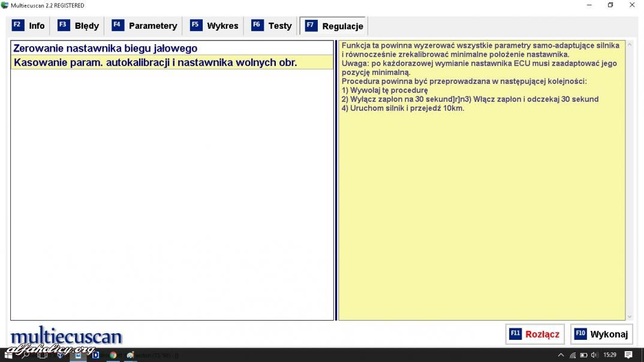This screenshot has width=644, height=362.
Task: Open the Testy tab
Action: coord(272,26)
